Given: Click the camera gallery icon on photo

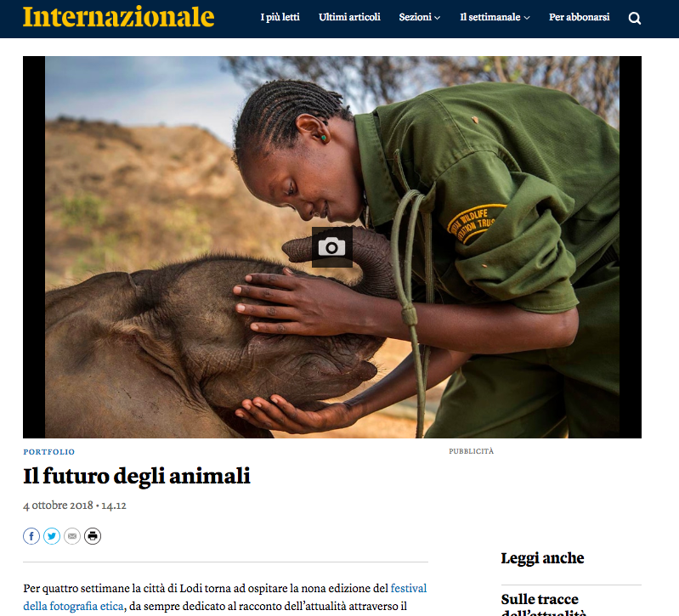Looking at the screenshot, I should coord(331,247).
